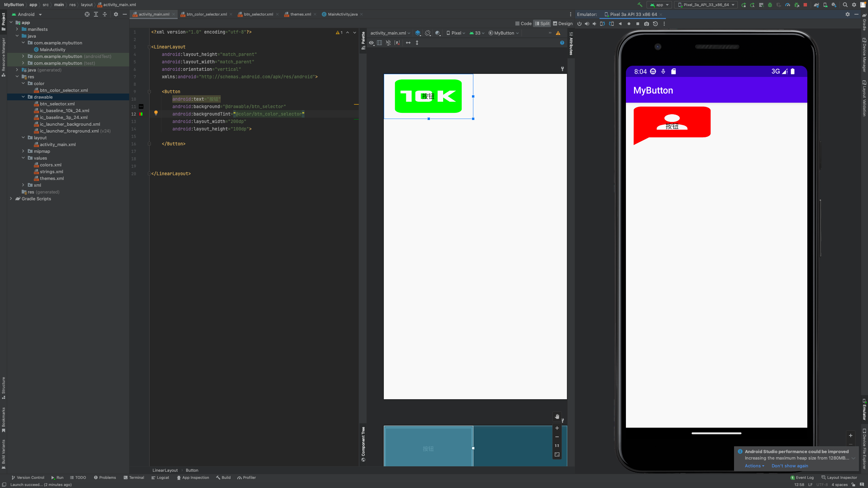Switch to themes.xml tab
The height and width of the screenshot is (488, 868).
click(300, 14)
